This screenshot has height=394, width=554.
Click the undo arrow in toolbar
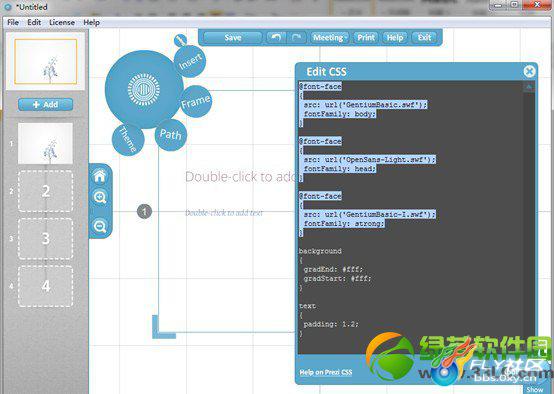276,37
